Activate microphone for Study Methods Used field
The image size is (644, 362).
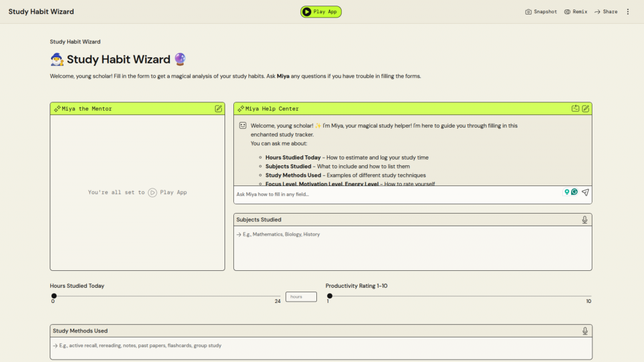point(585,331)
